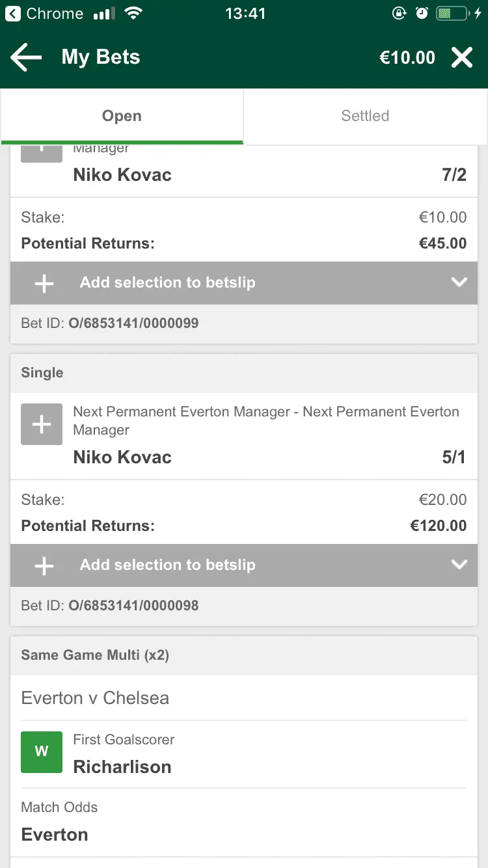The image size is (488, 868).
Task: Tap the Same Game Multi (x2) header
Action: tap(95, 655)
